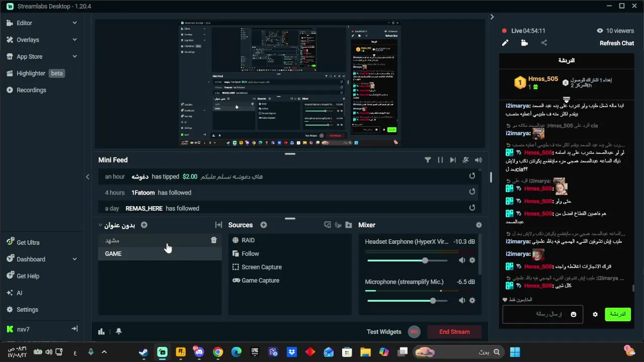Open Steam from the Windows taskbar
The width and height of the screenshot is (644, 362).
144,352
